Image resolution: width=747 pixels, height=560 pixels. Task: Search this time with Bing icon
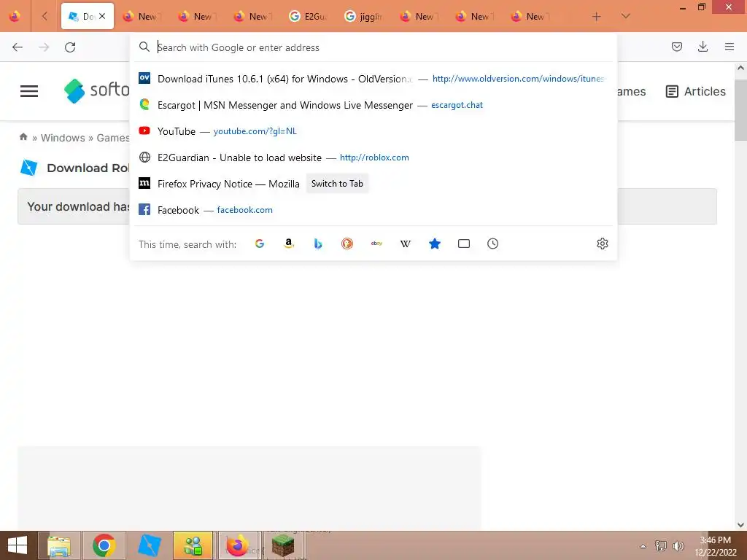click(318, 244)
